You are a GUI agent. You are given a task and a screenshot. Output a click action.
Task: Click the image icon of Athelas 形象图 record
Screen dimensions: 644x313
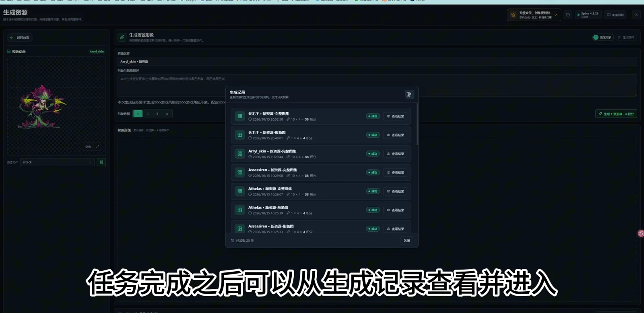tap(240, 210)
